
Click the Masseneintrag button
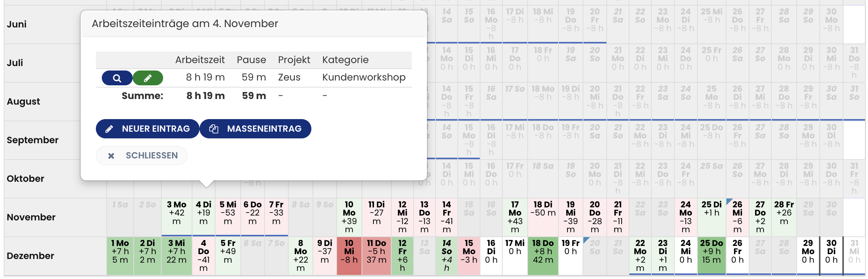tap(255, 129)
